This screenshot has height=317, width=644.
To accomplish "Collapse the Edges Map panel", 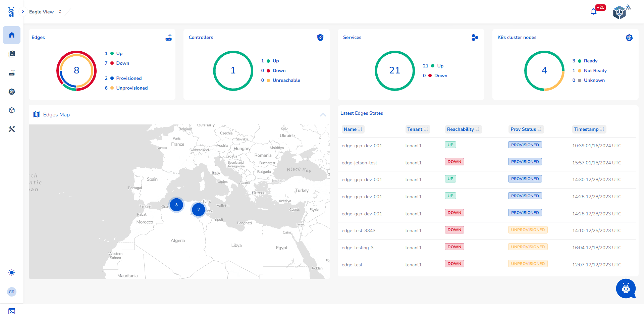I will tap(323, 115).
